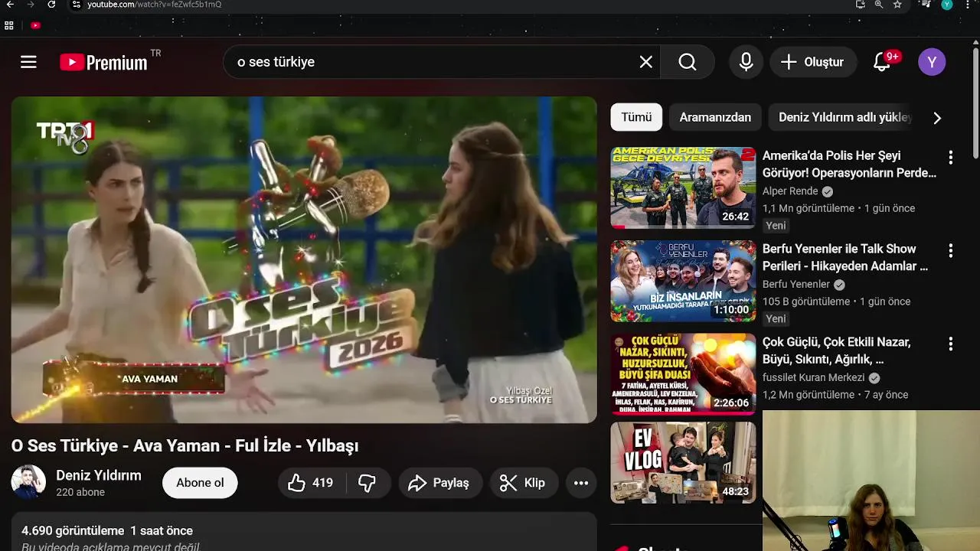Open the YouTube hamburger guide menu
980x551 pixels.
(28, 62)
